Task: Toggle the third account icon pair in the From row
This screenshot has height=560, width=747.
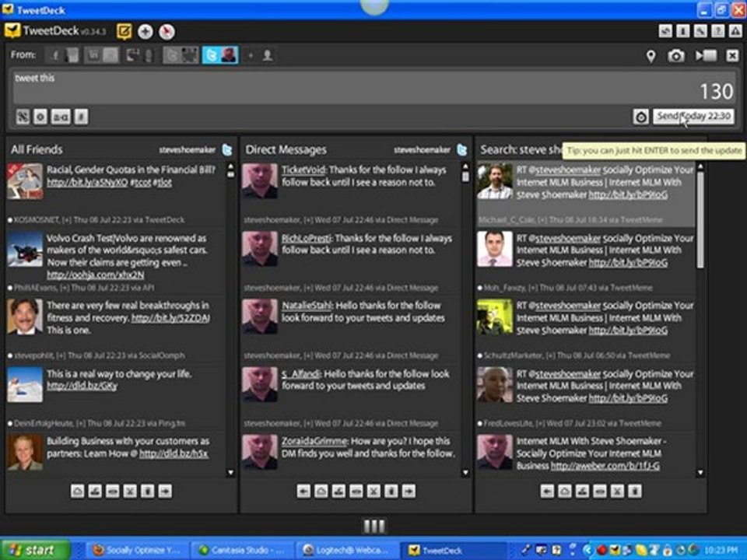Action: point(140,55)
